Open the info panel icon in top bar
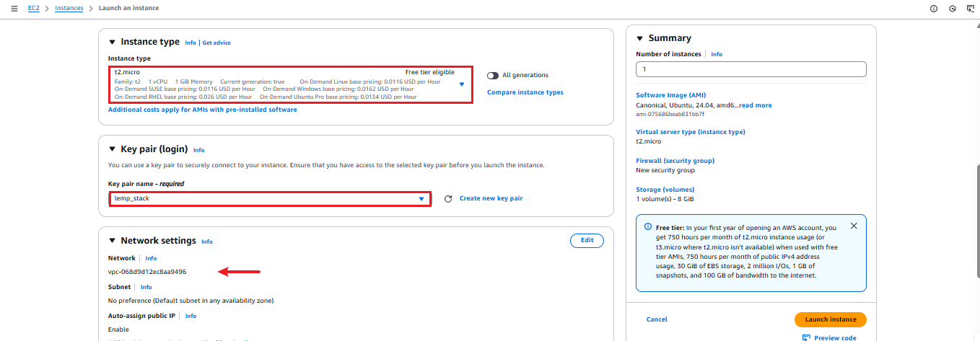 point(933,9)
